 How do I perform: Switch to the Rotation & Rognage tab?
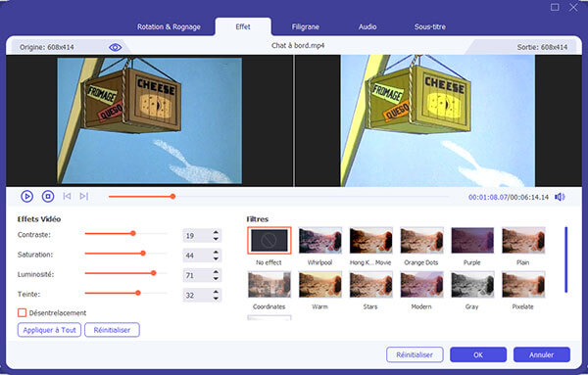(x=169, y=27)
